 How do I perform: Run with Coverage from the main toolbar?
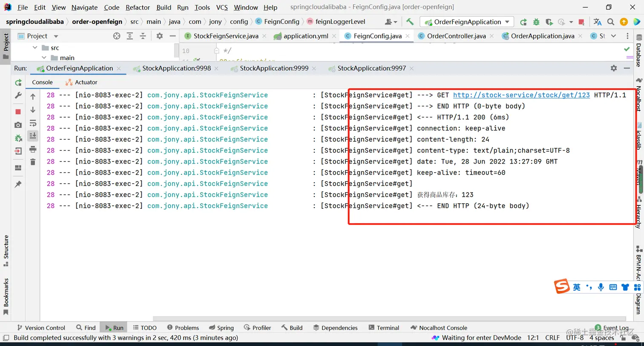[x=549, y=22]
